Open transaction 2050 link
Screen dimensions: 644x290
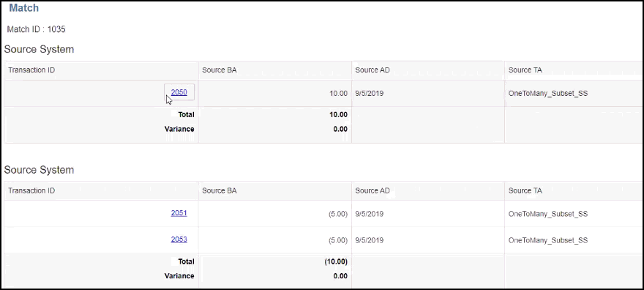point(179,92)
